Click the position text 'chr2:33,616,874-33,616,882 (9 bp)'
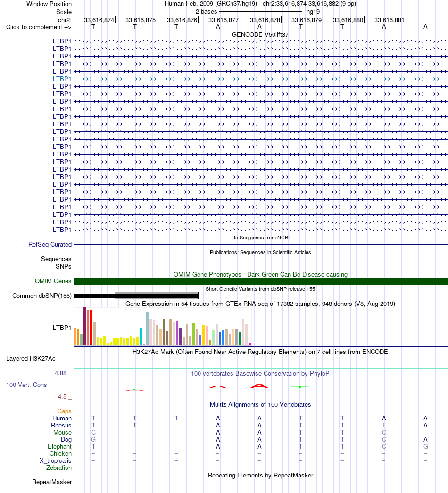 pyautogui.click(x=309, y=4)
